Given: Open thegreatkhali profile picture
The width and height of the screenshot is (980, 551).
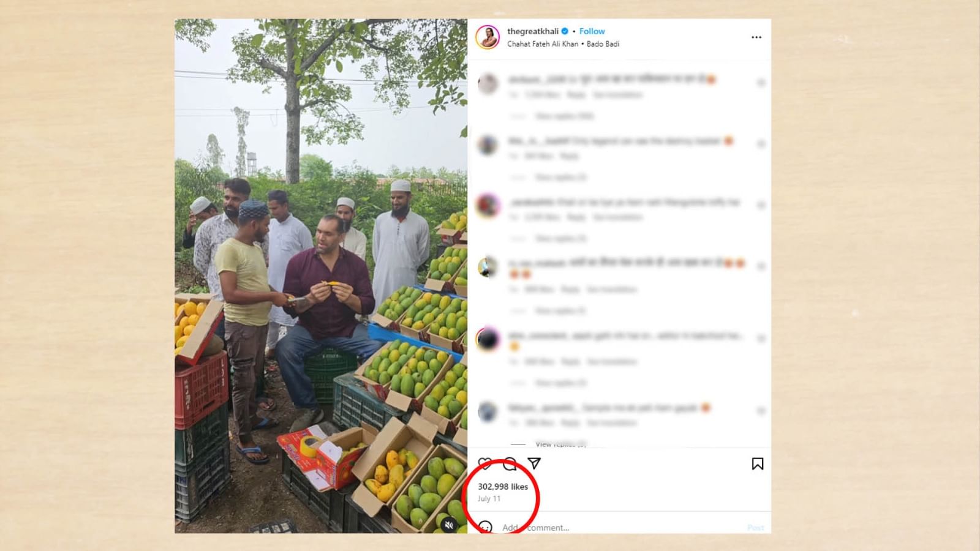Looking at the screenshot, I should click(488, 37).
